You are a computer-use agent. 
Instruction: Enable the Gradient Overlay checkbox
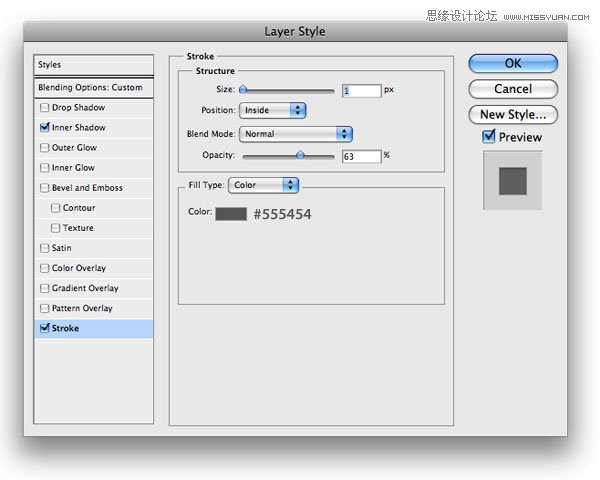click(x=44, y=288)
